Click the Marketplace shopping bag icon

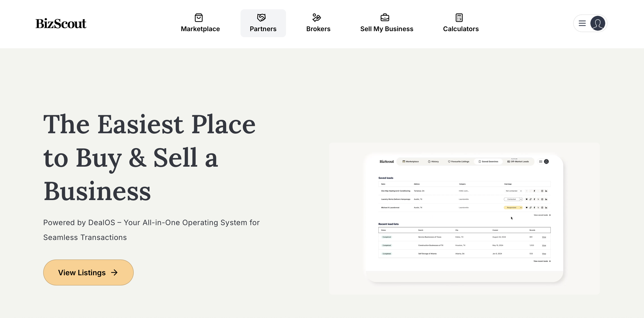coord(199,18)
